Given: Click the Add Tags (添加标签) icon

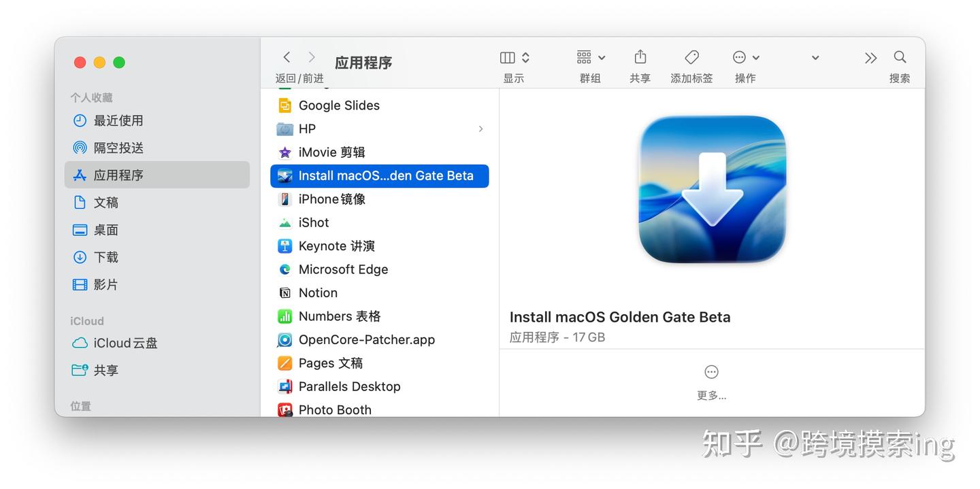Looking at the screenshot, I should click(691, 57).
